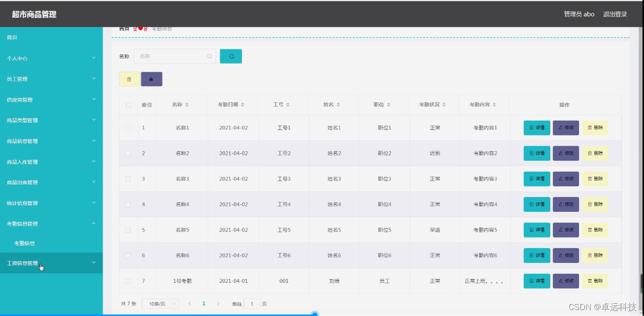
Task: Click the yellow trash delete icon
Action: click(129, 79)
